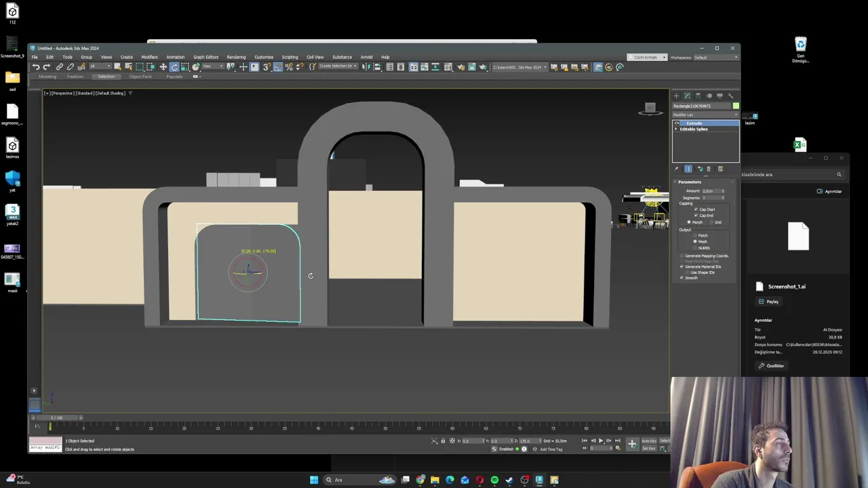The width and height of the screenshot is (868, 488).
Task: Open the project path dropdown in toolbar
Action: [520, 66]
